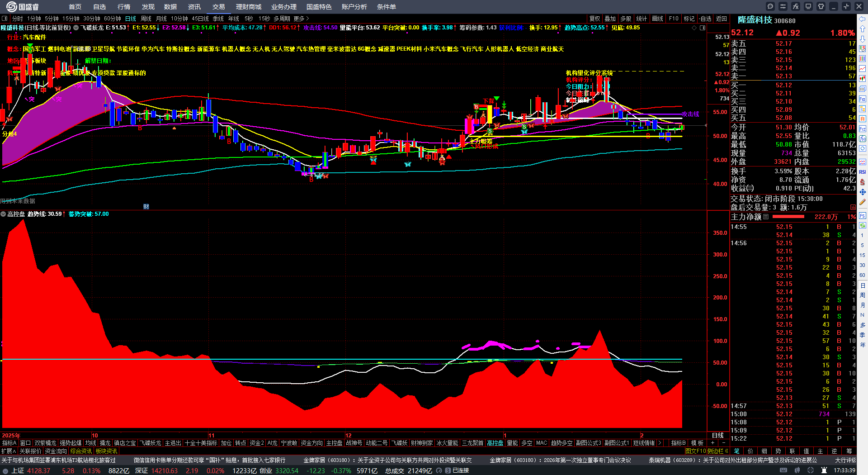
Task: Open the 多周期 multi-period selector
Action: (282, 19)
